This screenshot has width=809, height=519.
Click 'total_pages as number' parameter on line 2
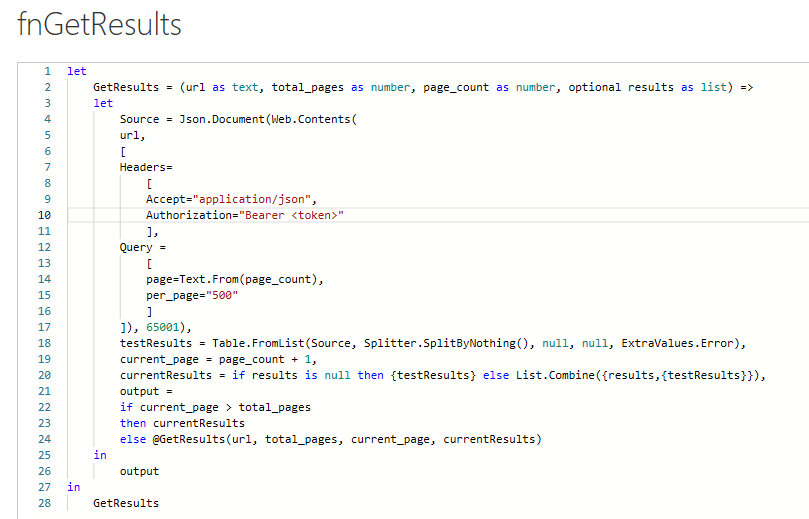click(x=341, y=87)
